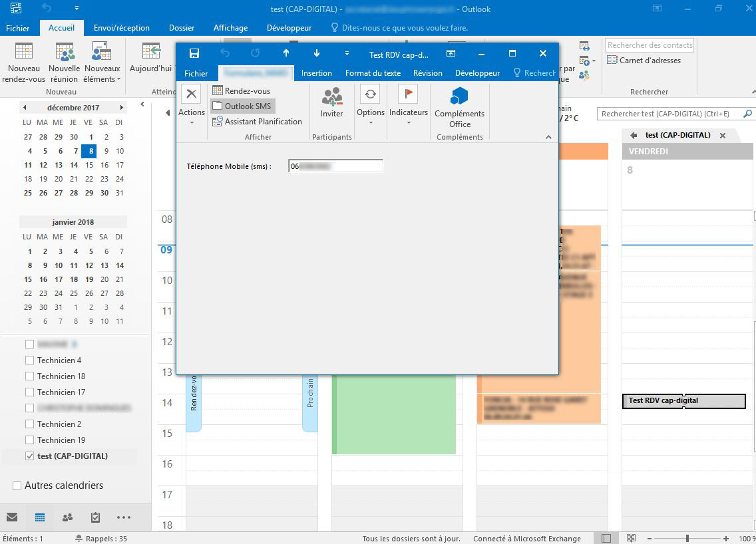Save the appointment with the floppy disk icon
The image size is (756, 544).
[x=194, y=53]
